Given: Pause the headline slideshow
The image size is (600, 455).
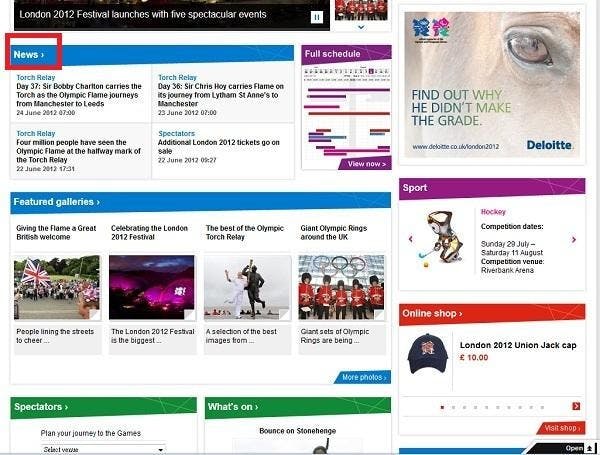Looking at the screenshot, I should pos(317,17).
